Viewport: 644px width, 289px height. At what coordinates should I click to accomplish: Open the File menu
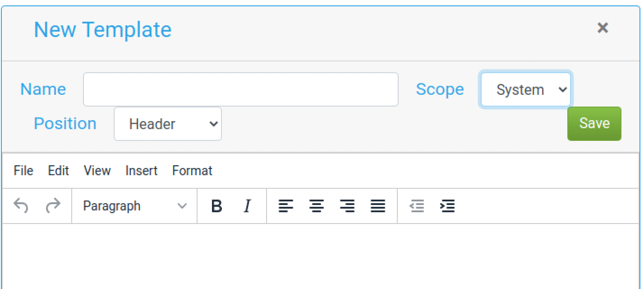click(x=23, y=171)
